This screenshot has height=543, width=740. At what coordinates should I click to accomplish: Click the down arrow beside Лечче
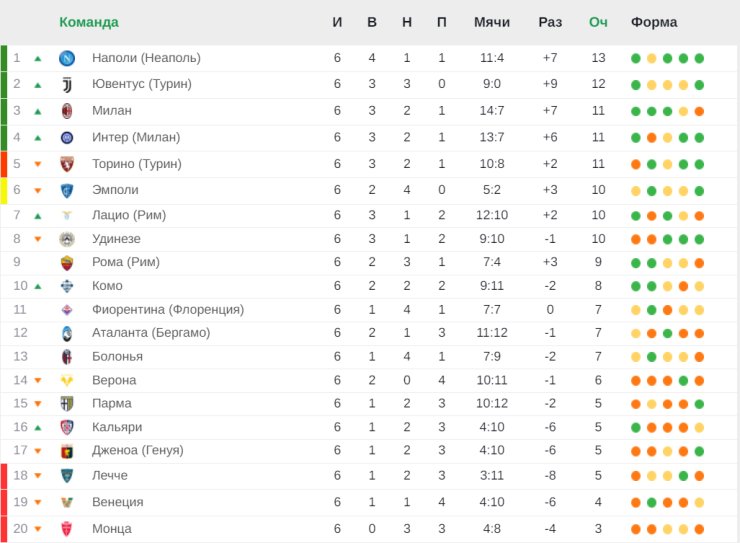[38, 476]
